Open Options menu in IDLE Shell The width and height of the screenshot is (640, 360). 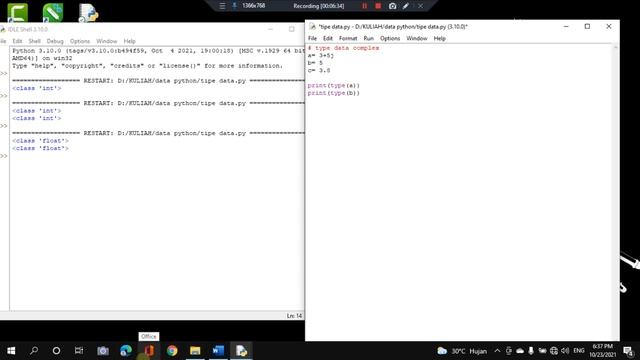(x=80, y=41)
